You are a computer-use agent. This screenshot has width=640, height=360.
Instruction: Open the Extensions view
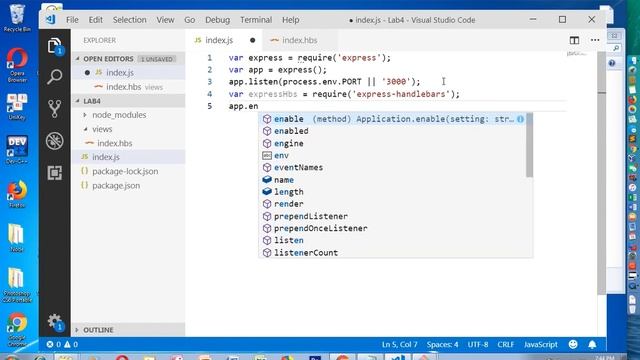(54, 173)
